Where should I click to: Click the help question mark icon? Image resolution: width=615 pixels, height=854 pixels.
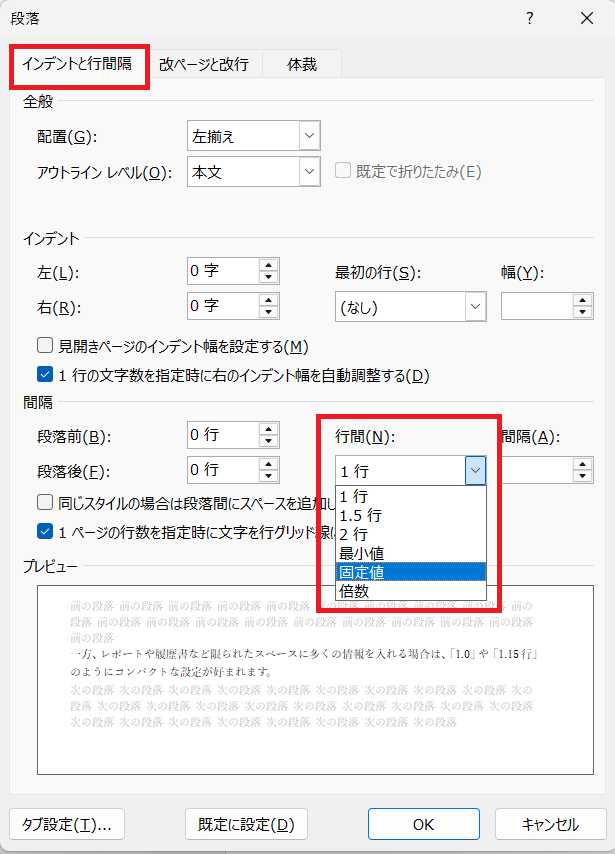pos(530,18)
